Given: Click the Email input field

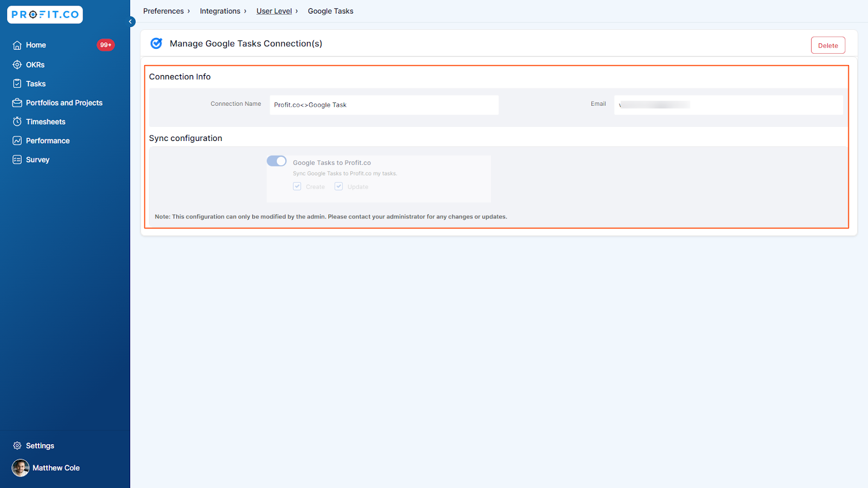Looking at the screenshot, I should tap(729, 105).
